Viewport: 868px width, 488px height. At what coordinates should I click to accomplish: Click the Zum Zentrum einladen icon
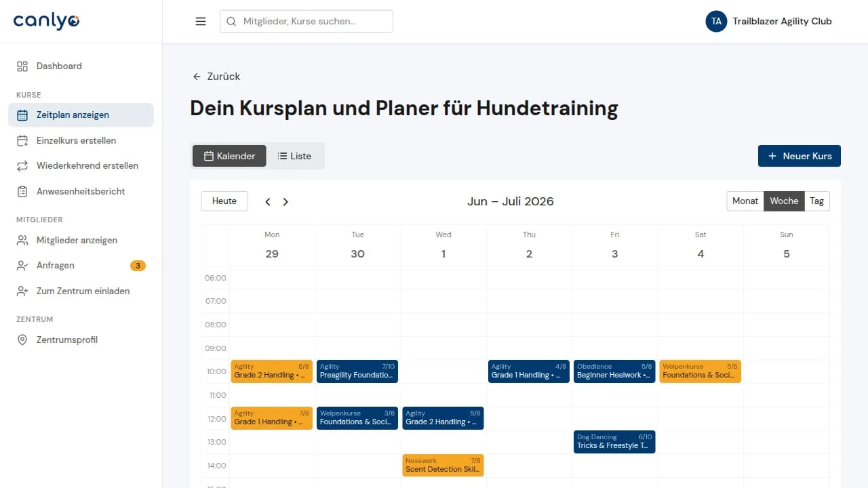click(22, 291)
